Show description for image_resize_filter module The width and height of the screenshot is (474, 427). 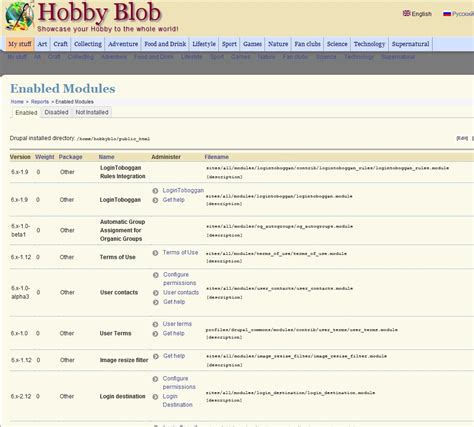pyautogui.click(x=224, y=365)
